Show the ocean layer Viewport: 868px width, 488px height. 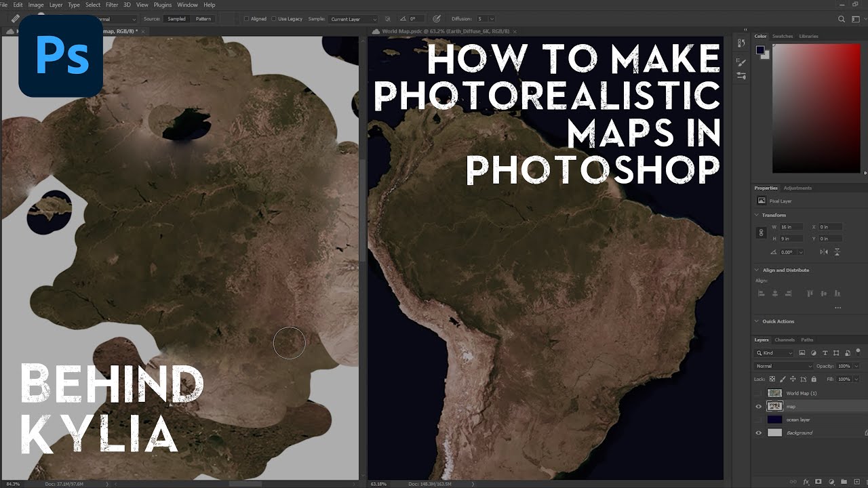click(x=759, y=420)
